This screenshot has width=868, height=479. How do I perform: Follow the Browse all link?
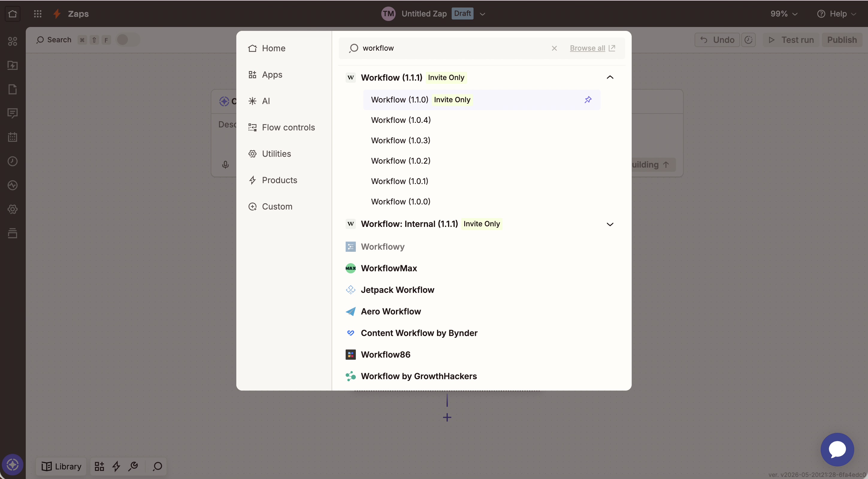click(x=592, y=48)
